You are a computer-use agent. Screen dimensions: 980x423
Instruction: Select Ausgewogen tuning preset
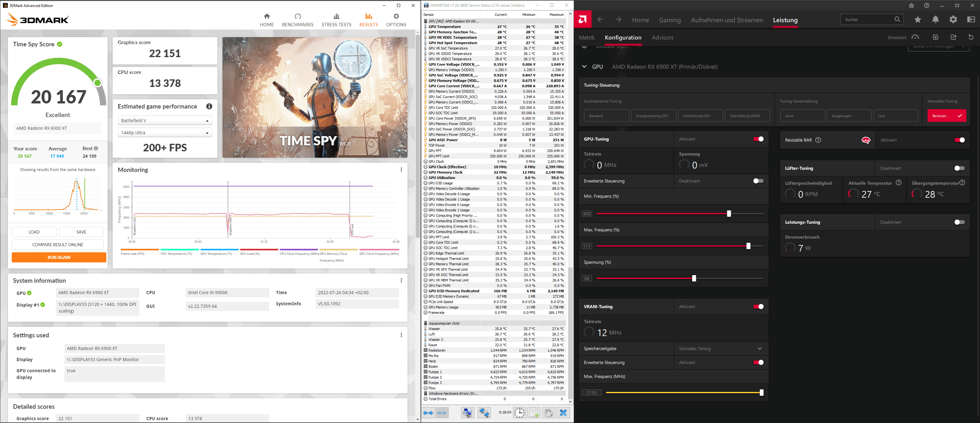(x=849, y=116)
